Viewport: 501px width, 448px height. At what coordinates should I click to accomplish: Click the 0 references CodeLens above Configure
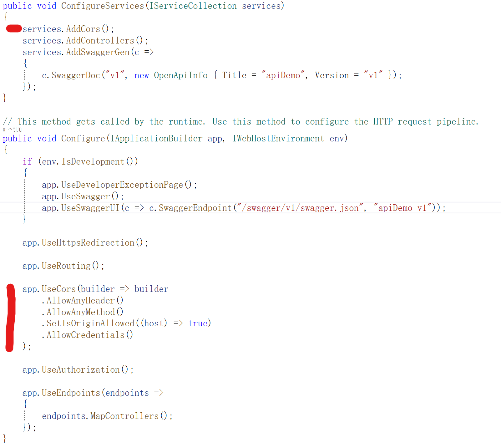(x=12, y=130)
